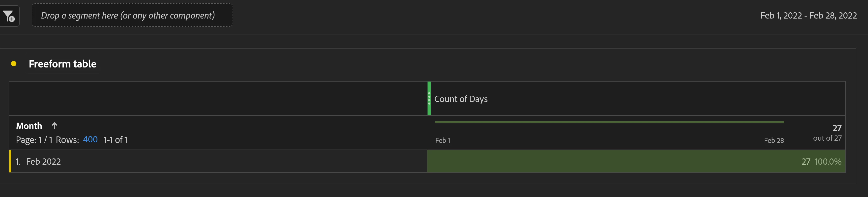Viewport: 868px width, 197px height.
Task: Click the ascending sort arrow beside Month
Action: (55, 126)
